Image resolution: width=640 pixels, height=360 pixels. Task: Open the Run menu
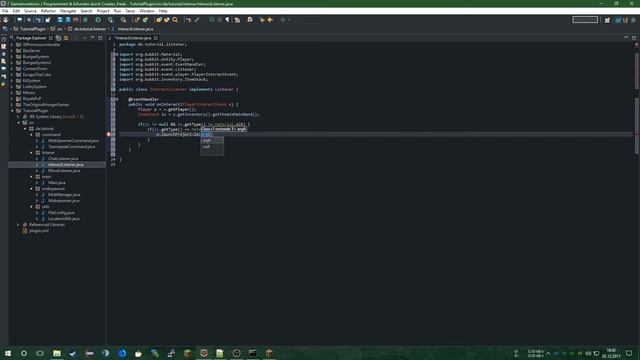coord(118,11)
